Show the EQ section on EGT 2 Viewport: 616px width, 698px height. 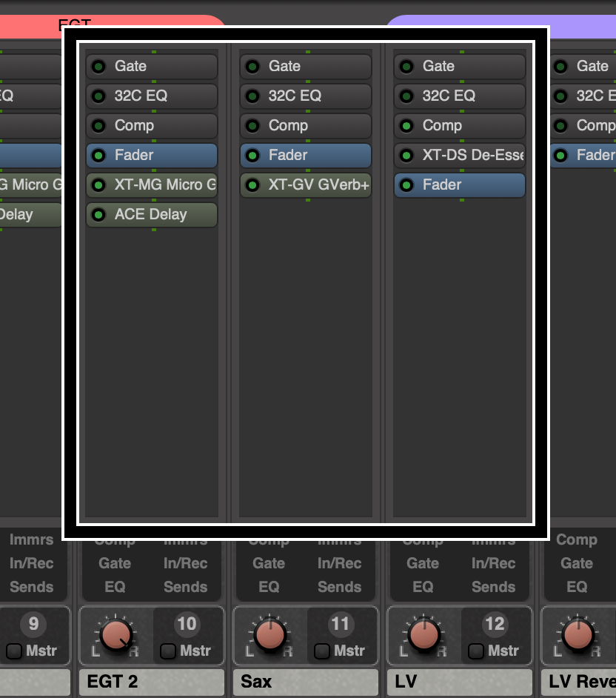115,587
